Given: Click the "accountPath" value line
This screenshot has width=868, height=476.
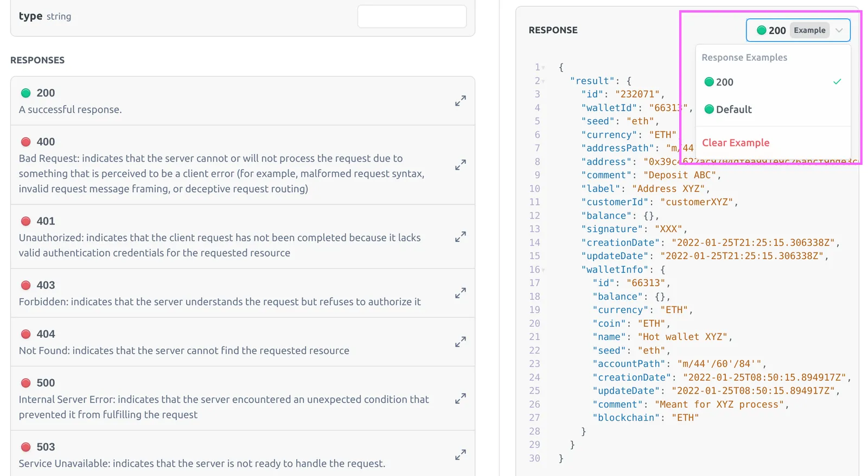Looking at the screenshot, I should tap(679, 364).
